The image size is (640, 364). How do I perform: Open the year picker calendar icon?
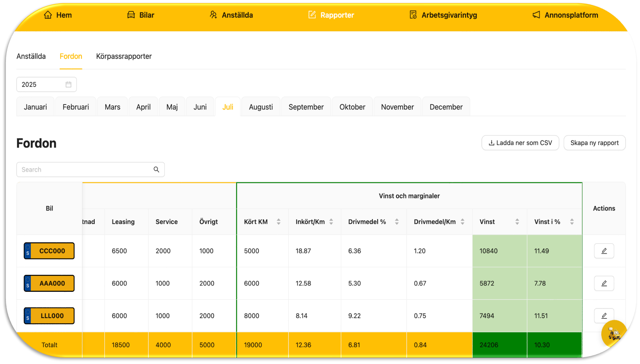(68, 85)
